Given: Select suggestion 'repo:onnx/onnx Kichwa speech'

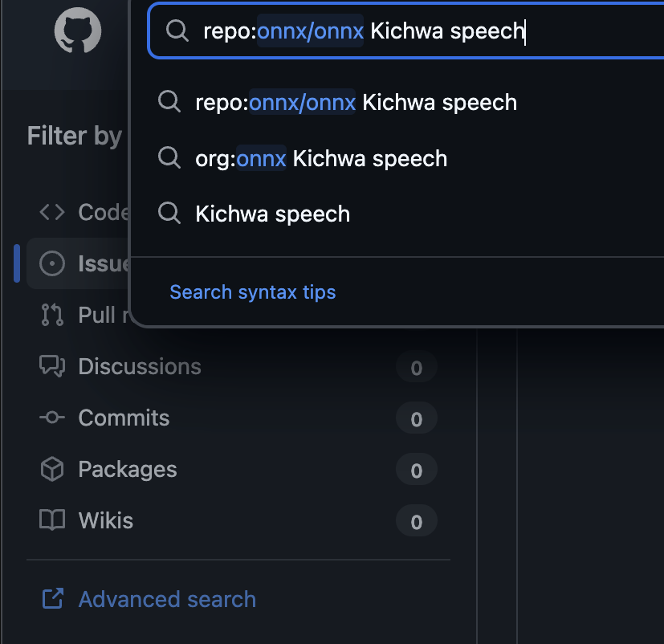Looking at the screenshot, I should coord(356,103).
